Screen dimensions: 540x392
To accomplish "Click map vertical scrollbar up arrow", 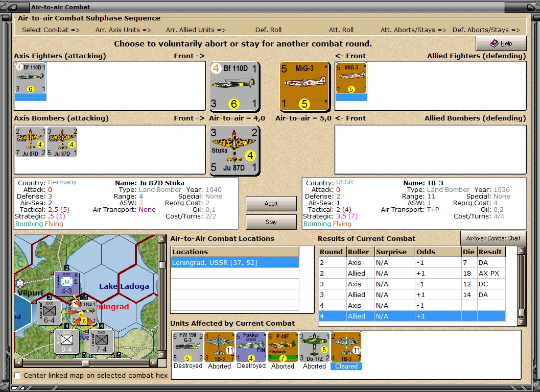I will tap(162, 239).
